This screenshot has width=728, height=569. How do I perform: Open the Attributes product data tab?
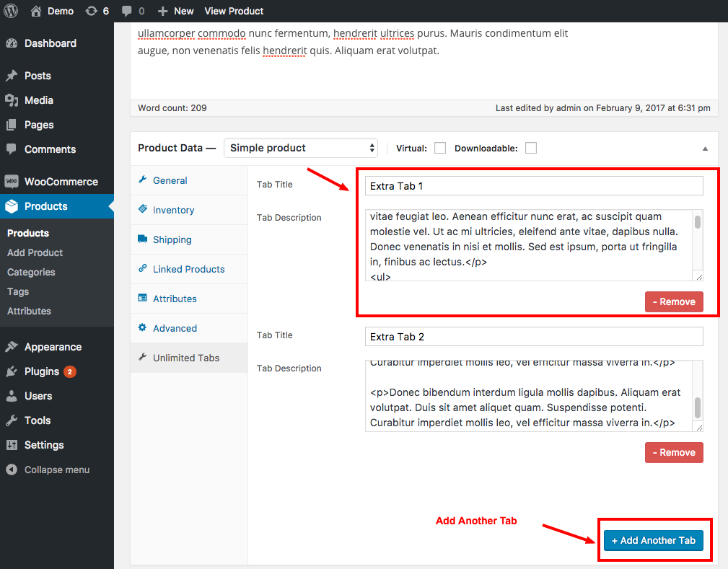(189, 299)
